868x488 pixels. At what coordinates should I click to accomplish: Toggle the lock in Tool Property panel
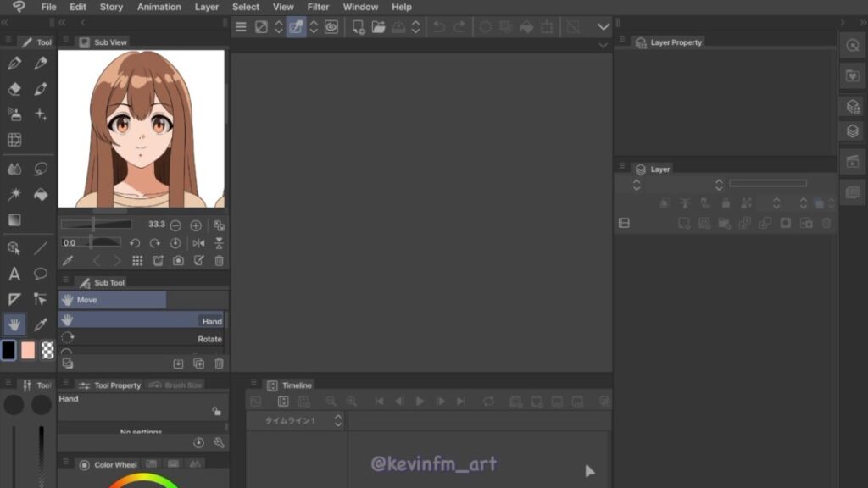pyautogui.click(x=217, y=411)
